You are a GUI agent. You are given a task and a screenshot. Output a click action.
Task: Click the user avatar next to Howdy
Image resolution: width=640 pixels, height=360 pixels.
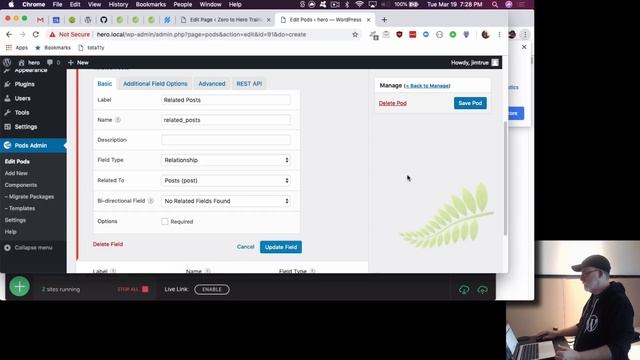click(495, 62)
